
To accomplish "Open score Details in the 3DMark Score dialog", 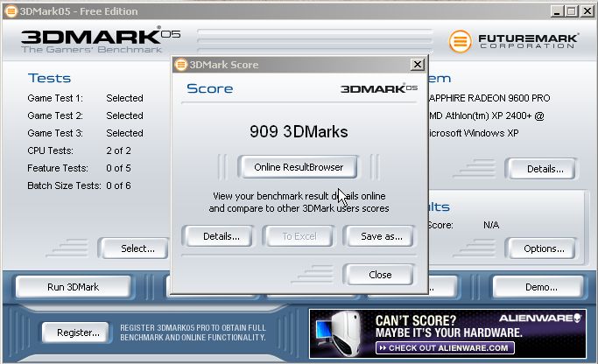I will 218,236.
